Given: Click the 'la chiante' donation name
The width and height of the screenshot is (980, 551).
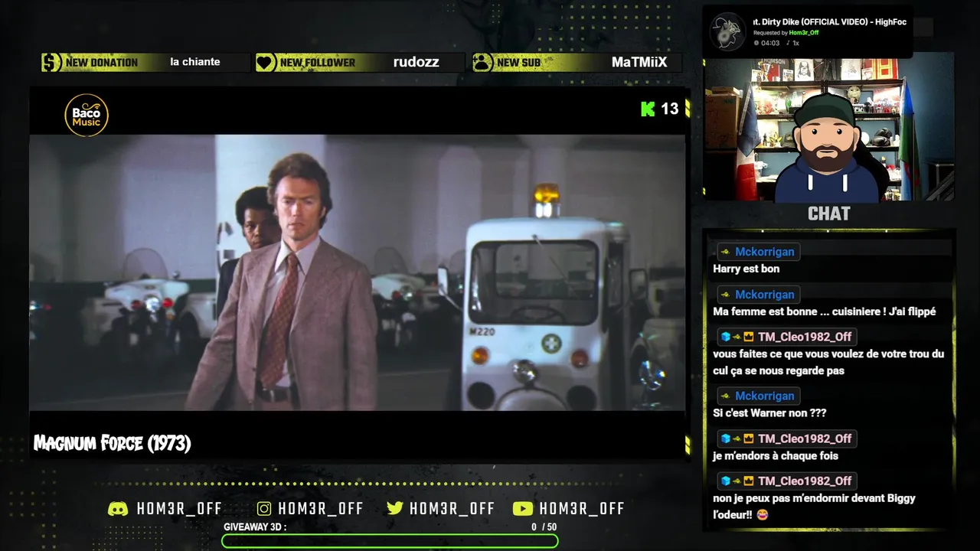Looking at the screenshot, I should click(195, 62).
